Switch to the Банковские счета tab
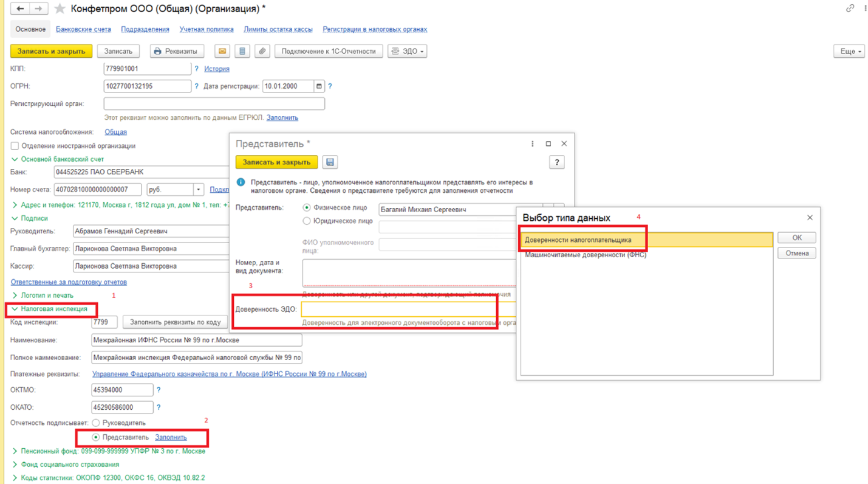Screen dimensions: 868x484 click(83, 29)
